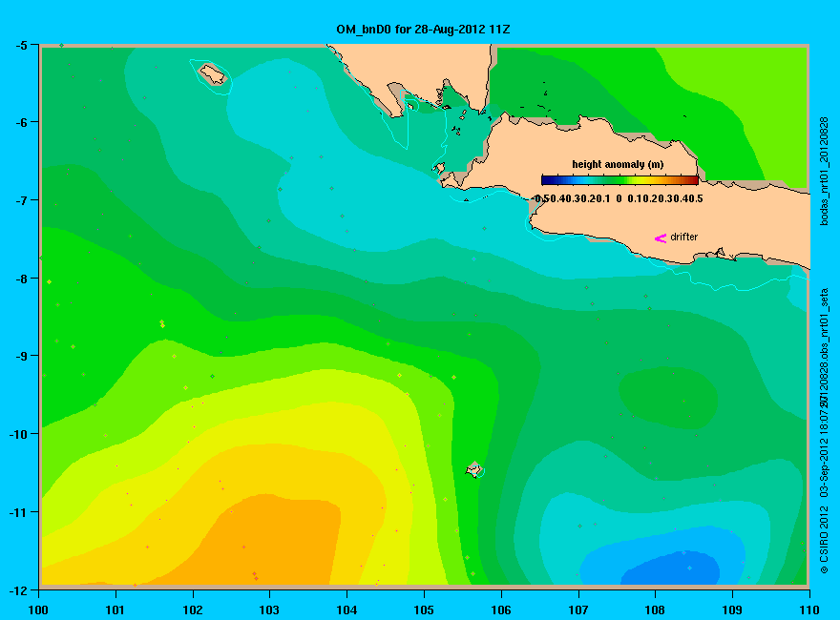Image resolution: width=840 pixels, height=620 pixels.
Task: Click the 'height anomaly (m)' label
Action: pyautogui.click(x=618, y=164)
